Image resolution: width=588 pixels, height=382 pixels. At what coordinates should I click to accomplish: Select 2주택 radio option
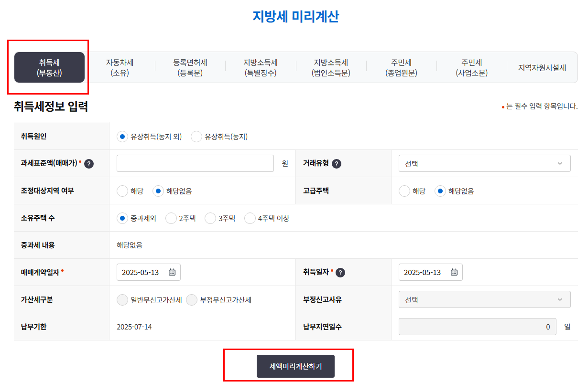[x=171, y=218]
